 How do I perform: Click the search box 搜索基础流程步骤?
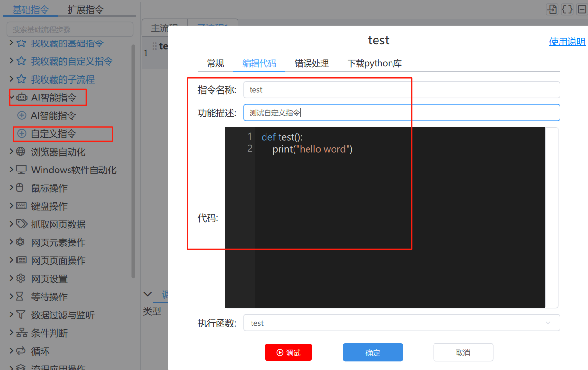click(70, 29)
